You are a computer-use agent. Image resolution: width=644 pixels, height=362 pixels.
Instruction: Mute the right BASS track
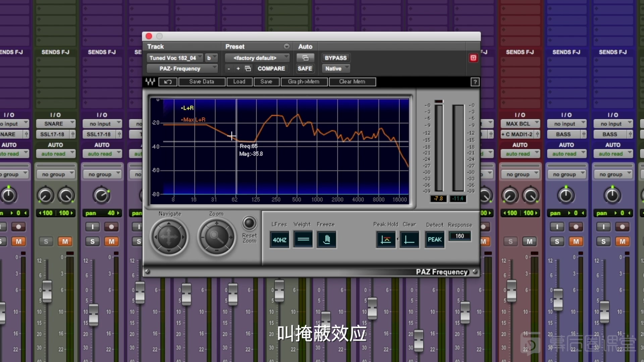[x=623, y=241]
